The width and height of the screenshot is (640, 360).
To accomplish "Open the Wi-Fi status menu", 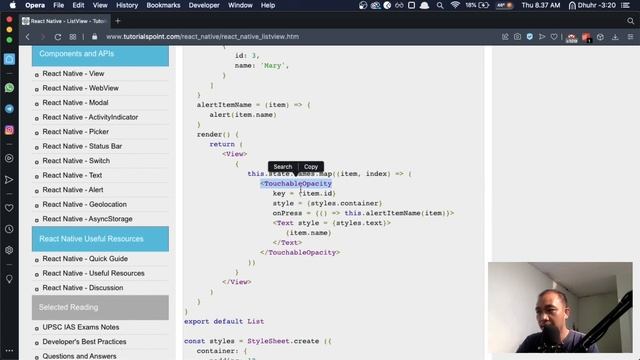I will tap(455, 5).
